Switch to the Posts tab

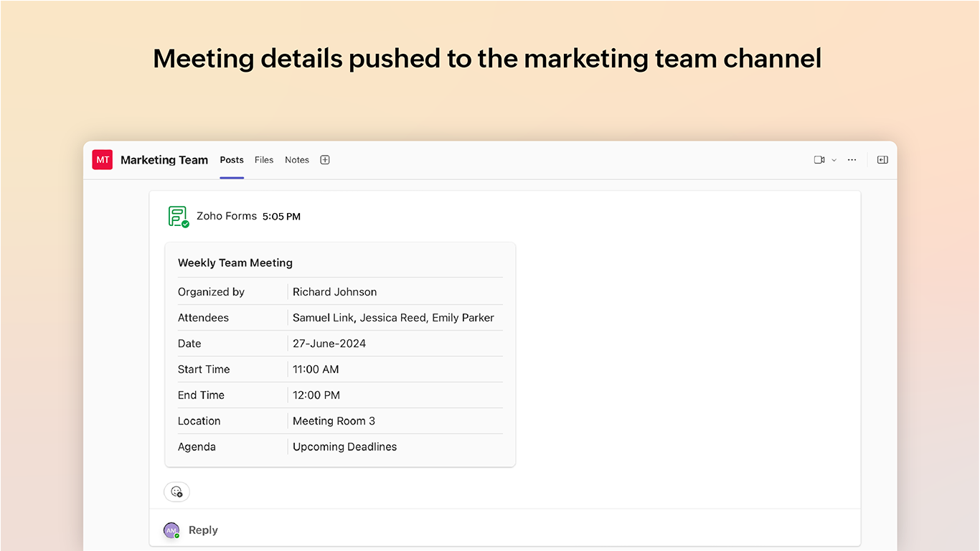(x=232, y=160)
